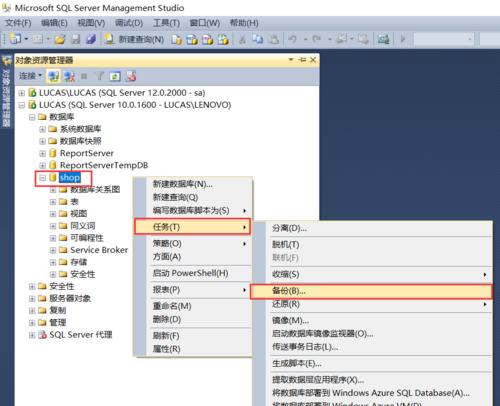Click the Refresh icon in Object Explorer
This screenshot has height=406, width=500.
click(x=115, y=76)
